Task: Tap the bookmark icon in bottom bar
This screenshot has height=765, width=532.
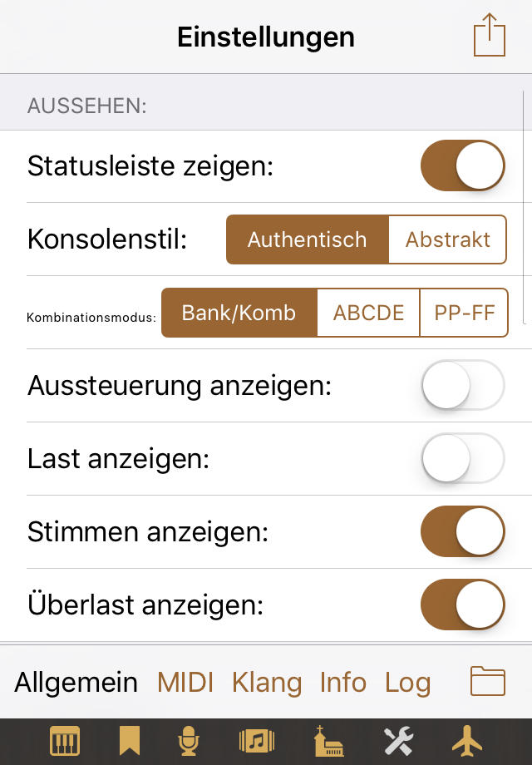Action: coord(129,740)
